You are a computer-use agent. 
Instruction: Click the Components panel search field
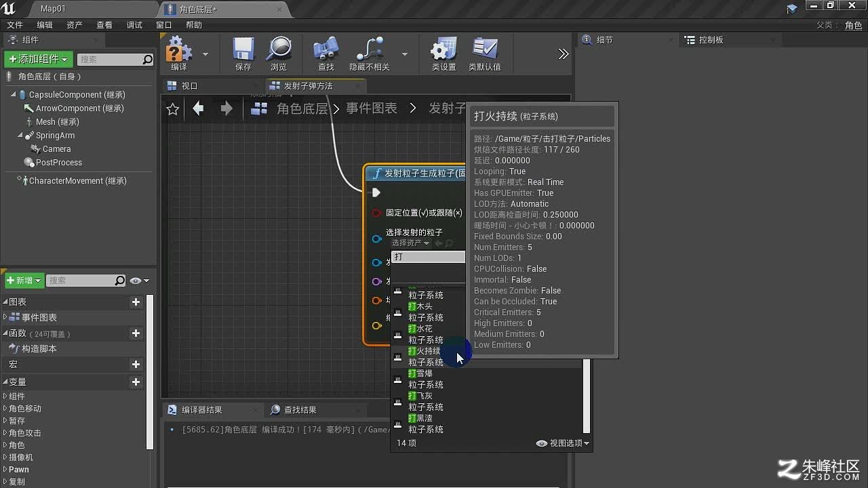tap(115, 60)
